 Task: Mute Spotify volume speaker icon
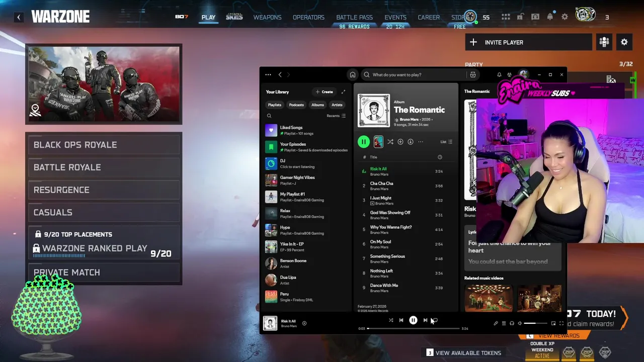point(520,323)
